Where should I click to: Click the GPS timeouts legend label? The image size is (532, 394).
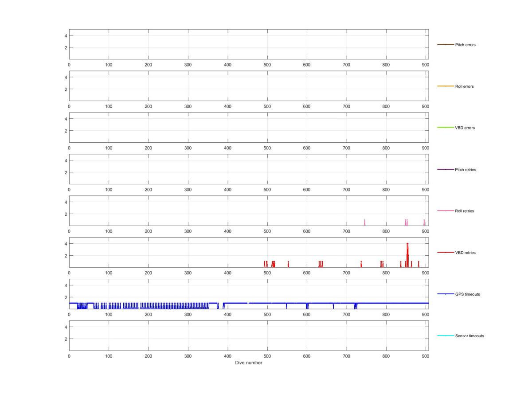point(467,294)
